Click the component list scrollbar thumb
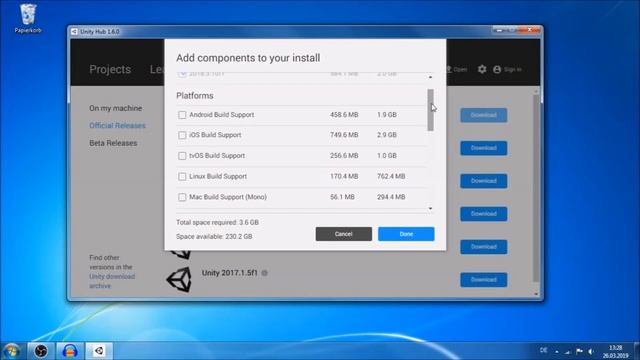640x360 pixels. tap(430, 110)
